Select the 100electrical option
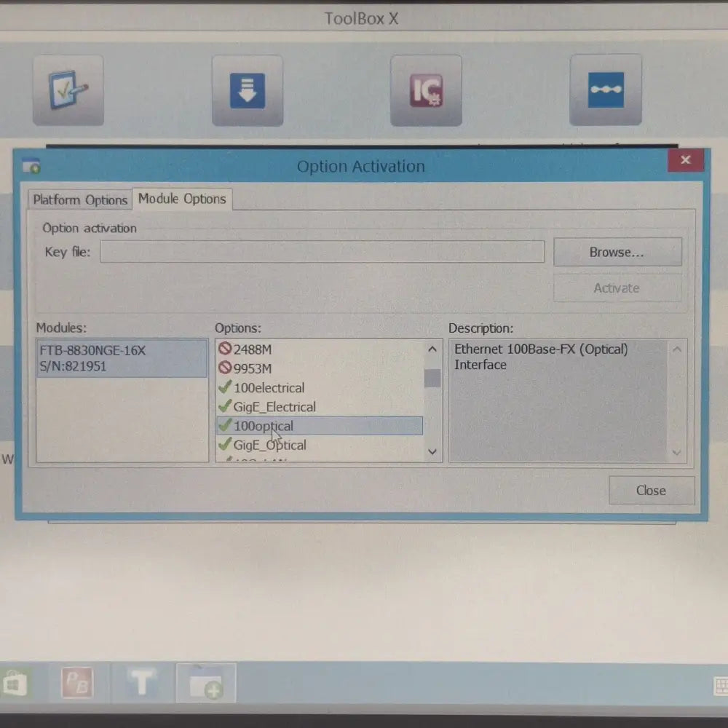Viewport: 728px width, 728px height. (x=269, y=388)
